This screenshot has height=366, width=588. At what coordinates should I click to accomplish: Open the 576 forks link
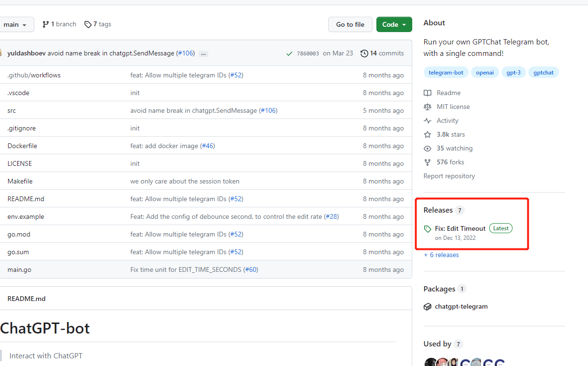[x=450, y=162]
